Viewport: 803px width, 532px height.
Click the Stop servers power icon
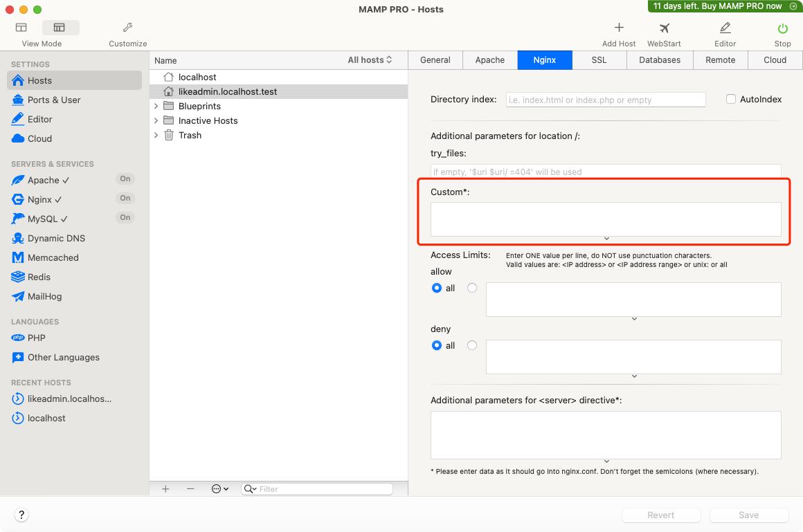pyautogui.click(x=782, y=28)
